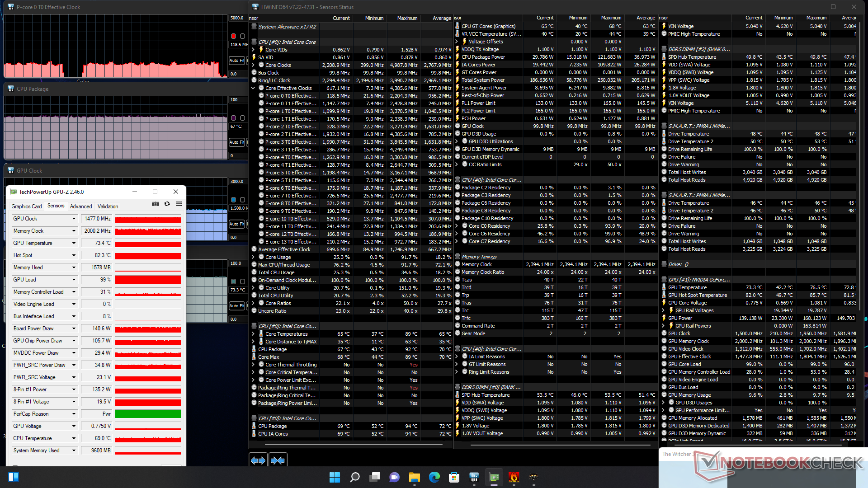The image size is (868, 488).
Task: Toggle purple radio button in CPU Package graph
Action: point(233,118)
